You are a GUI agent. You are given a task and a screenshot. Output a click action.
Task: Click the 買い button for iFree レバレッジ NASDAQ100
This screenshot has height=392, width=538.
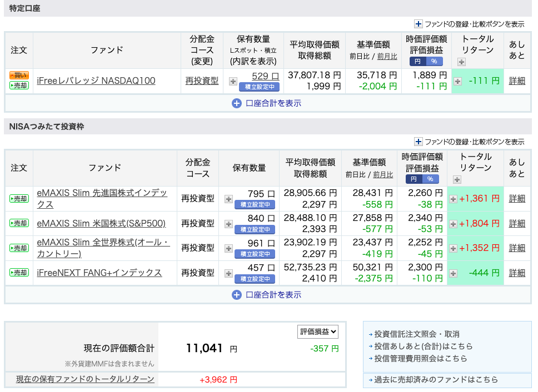pyautogui.click(x=19, y=76)
